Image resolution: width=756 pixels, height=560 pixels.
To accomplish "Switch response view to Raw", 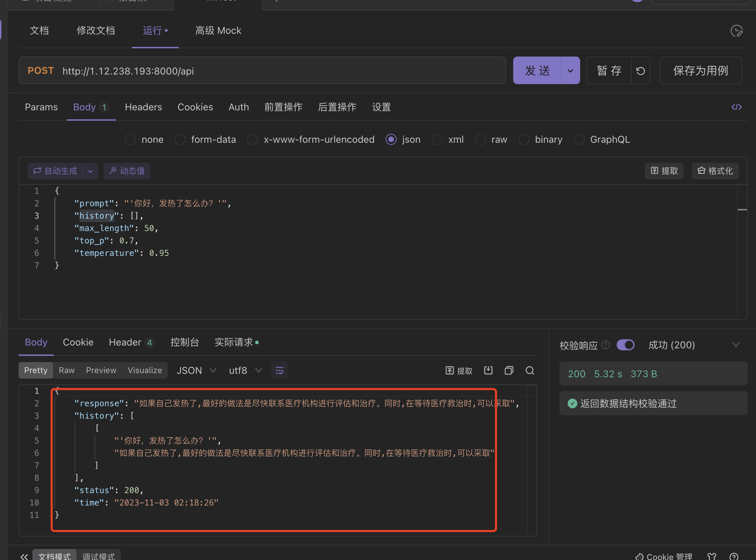I will (67, 370).
